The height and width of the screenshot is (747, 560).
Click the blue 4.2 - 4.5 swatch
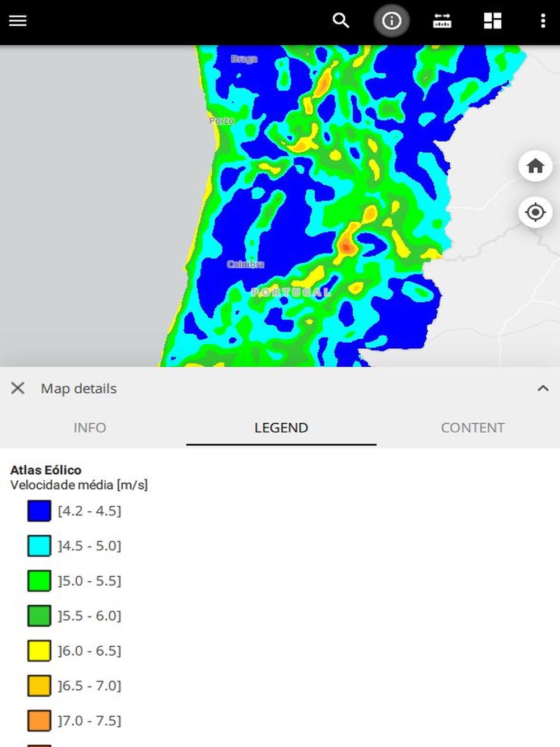point(39,511)
